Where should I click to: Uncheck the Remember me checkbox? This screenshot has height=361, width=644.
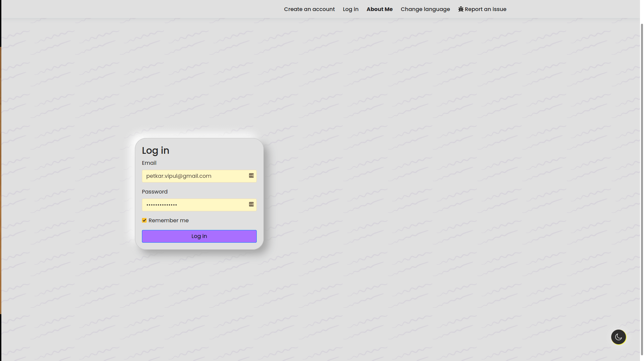click(144, 221)
